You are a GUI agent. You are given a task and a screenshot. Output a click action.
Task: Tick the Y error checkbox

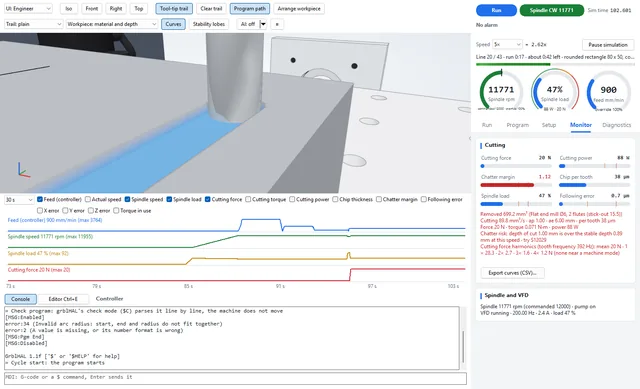65,211
